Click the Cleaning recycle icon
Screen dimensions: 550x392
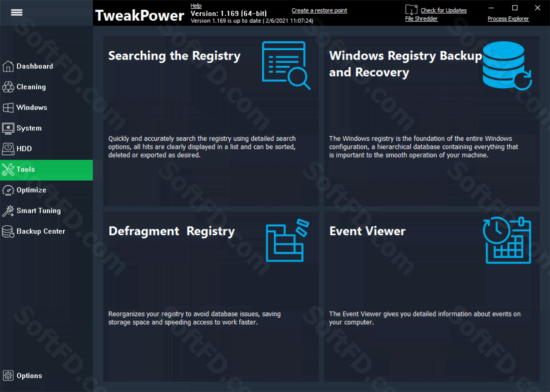[8, 87]
